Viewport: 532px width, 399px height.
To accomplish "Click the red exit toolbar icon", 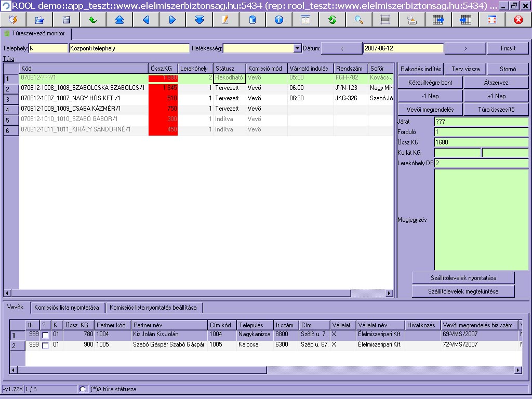I will click(518, 20).
